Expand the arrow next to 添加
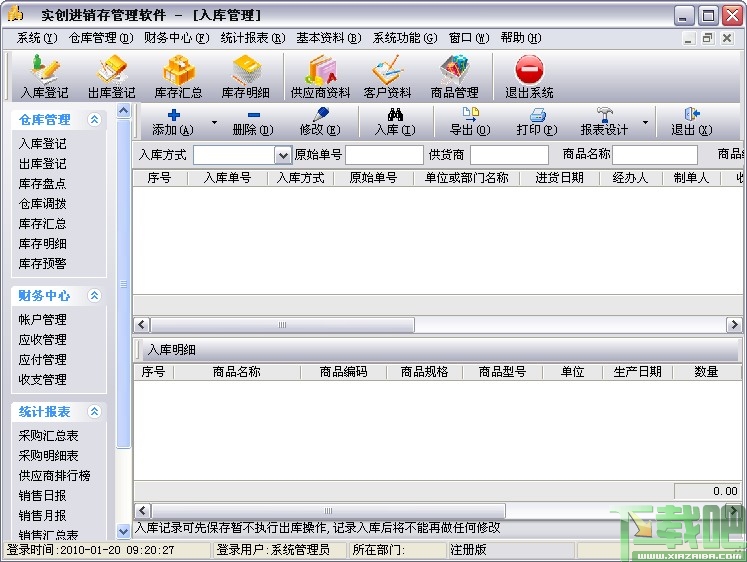This screenshot has width=747, height=562. coord(214,123)
